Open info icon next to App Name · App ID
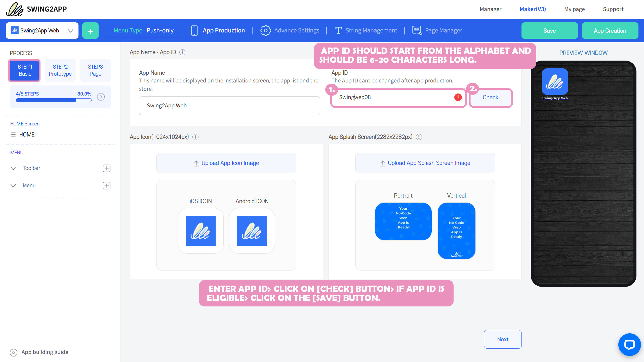Viewport: 644px width, 362px height. click(x=182, y=52)
